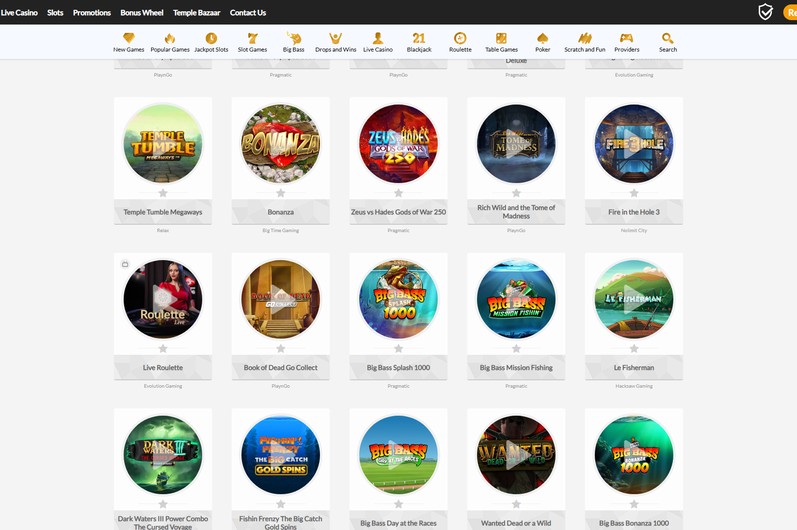Star Zeus vs Hades Gods of War 250
Viewport: 797px width, 530px height.
398,193
